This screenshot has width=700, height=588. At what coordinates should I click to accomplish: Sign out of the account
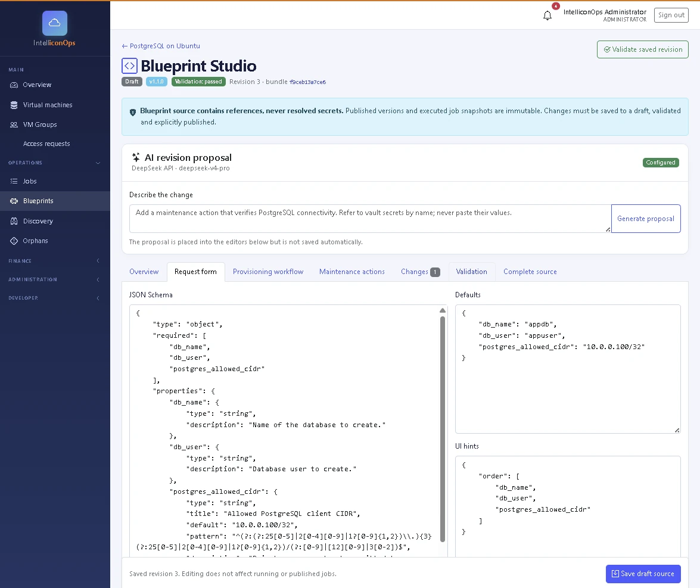pos(671,15)
